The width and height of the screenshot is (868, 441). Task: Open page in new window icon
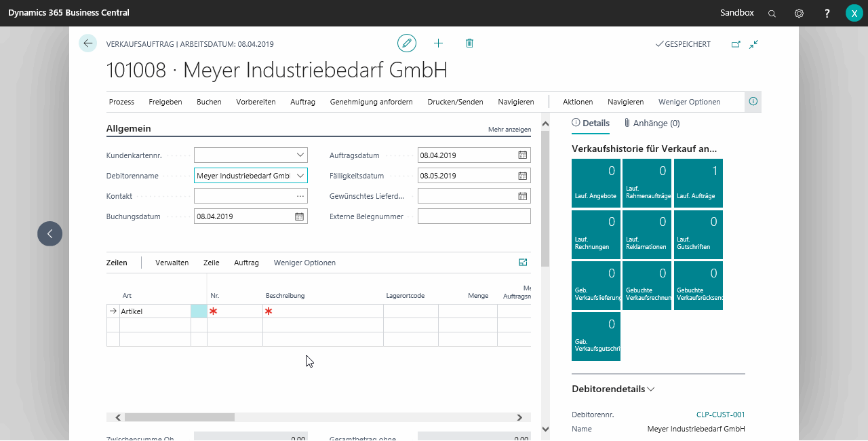tap(736, 44)
